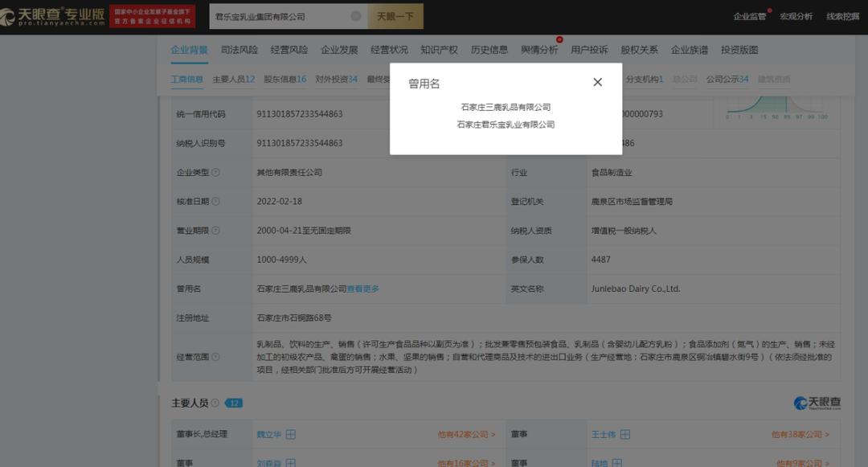Click the 天眼查 watermark logo at bottom right

pos(817,402)
